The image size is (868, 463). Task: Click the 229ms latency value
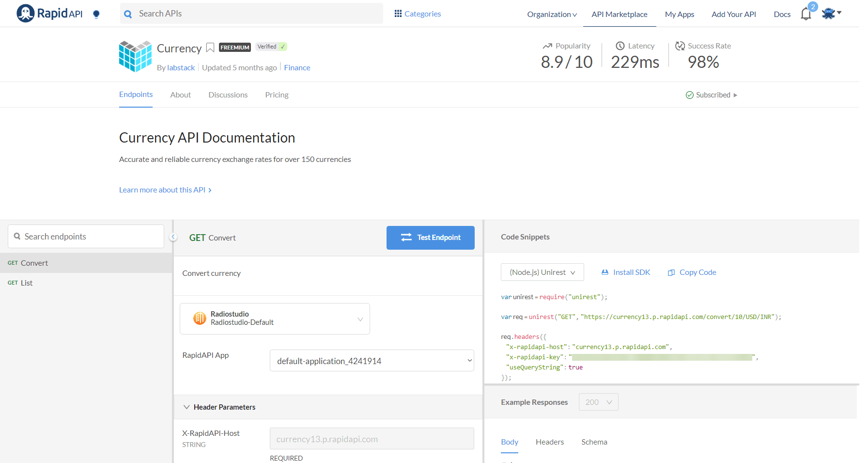pyautogui.click(x=635, y=62)
